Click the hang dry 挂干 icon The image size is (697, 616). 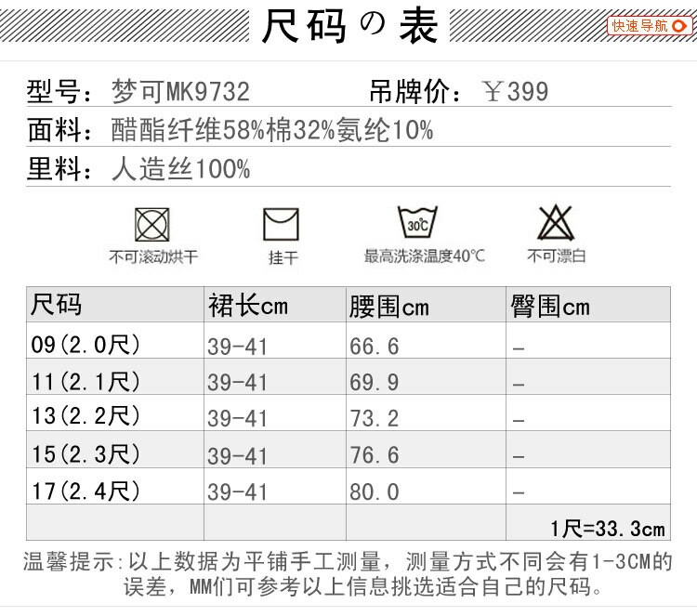281,225
